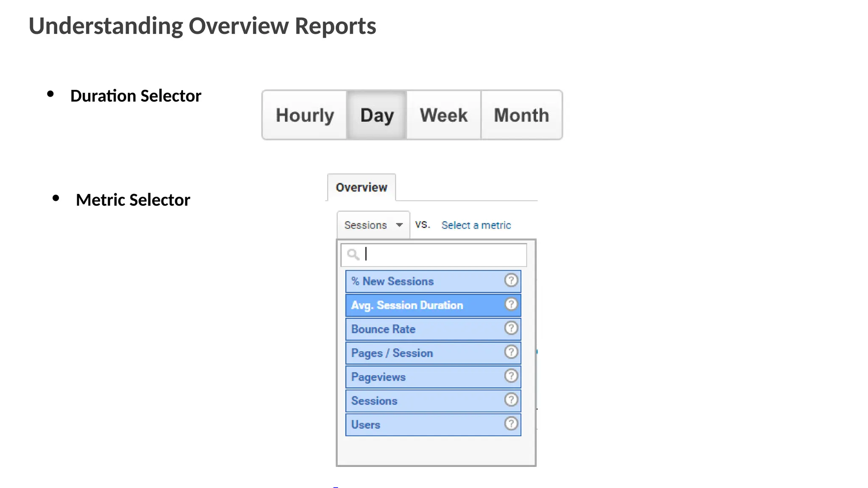Screen dimensions: 868x488
Task: Click the Select a metric link
Action: [x=476, y=225]
